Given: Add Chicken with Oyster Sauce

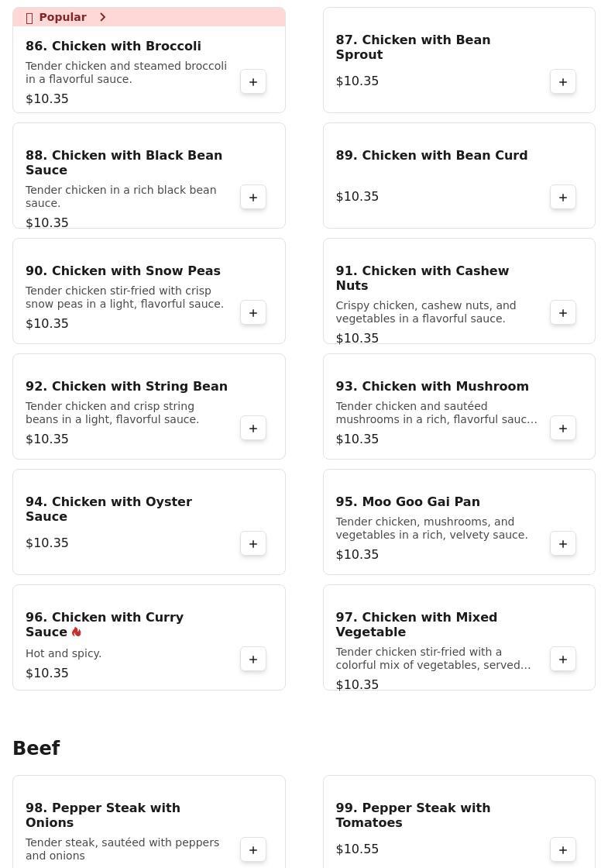Looking at the screenshot, I should pyautogui.click(x=253, y=544).
